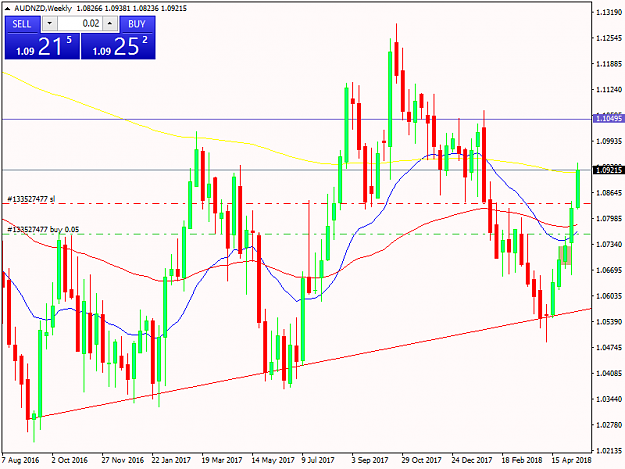Click the 1.06035 price scale label
Screen dimensions: 625x469
[609, 296]
